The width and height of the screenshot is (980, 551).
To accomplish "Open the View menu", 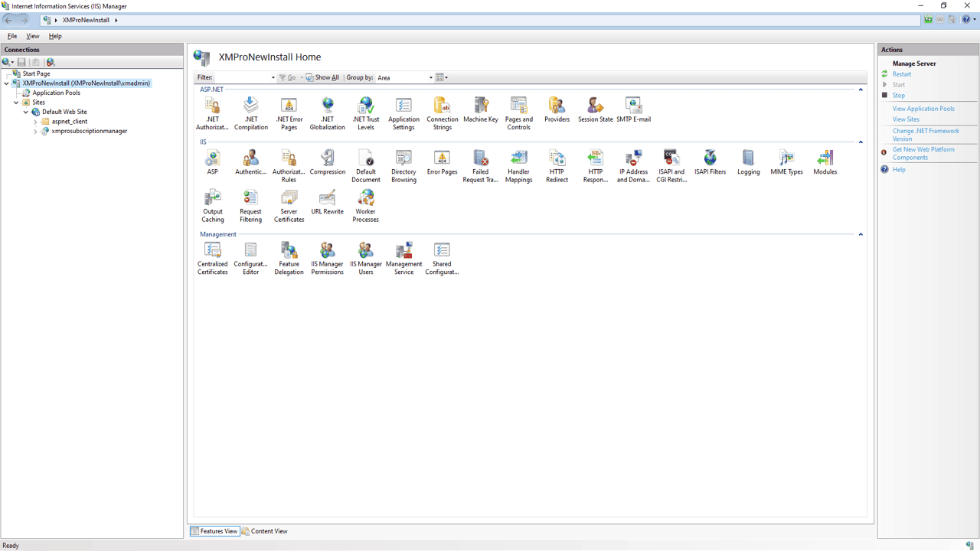I will tap(33, 36).
